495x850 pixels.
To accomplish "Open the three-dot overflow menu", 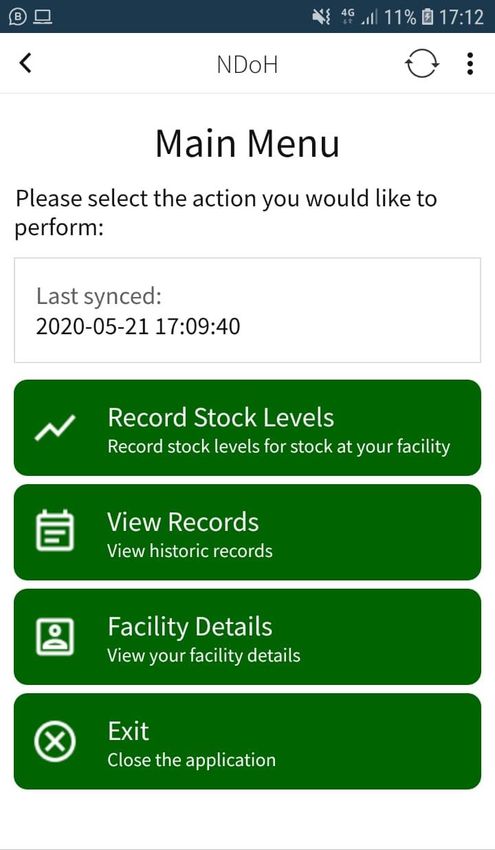I will (x=470, y=63).
